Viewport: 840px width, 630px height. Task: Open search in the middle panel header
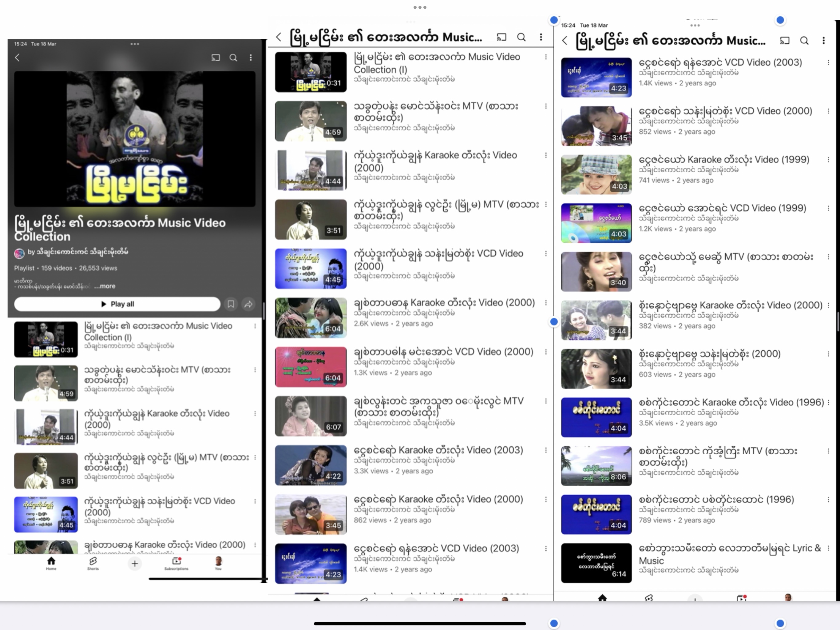521,37
